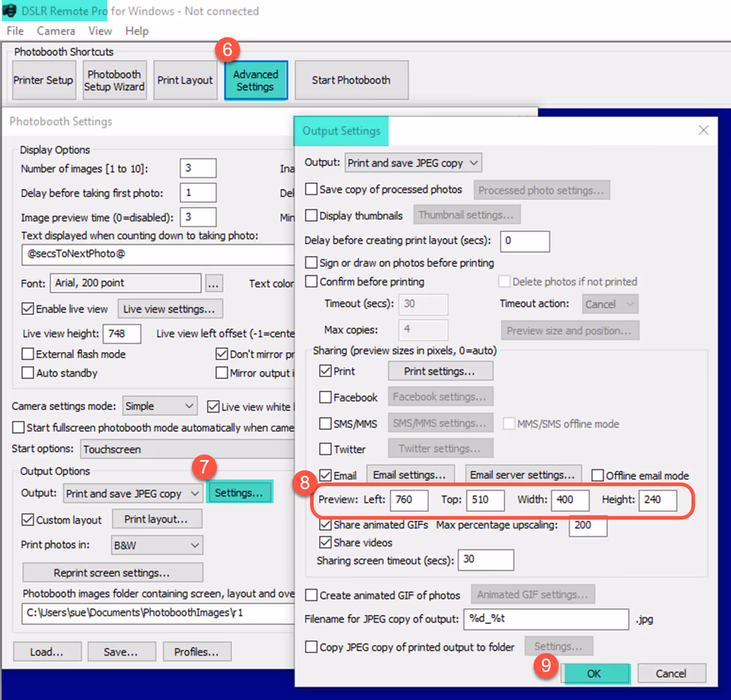Expand Camera settings mode dropdown
Viewport: 731px width, 700px height.
160,406
